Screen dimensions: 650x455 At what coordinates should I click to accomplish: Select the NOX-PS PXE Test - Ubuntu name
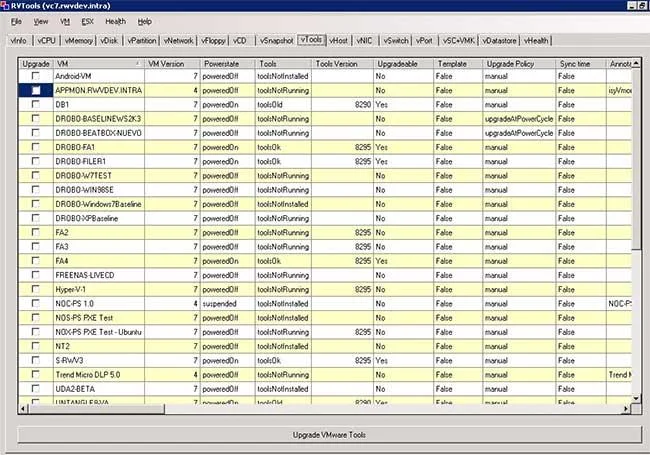[99, 332]
